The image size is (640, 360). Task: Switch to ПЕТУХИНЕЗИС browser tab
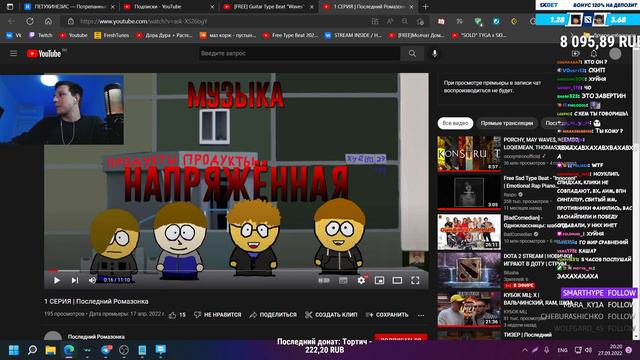tap(69, 7)
